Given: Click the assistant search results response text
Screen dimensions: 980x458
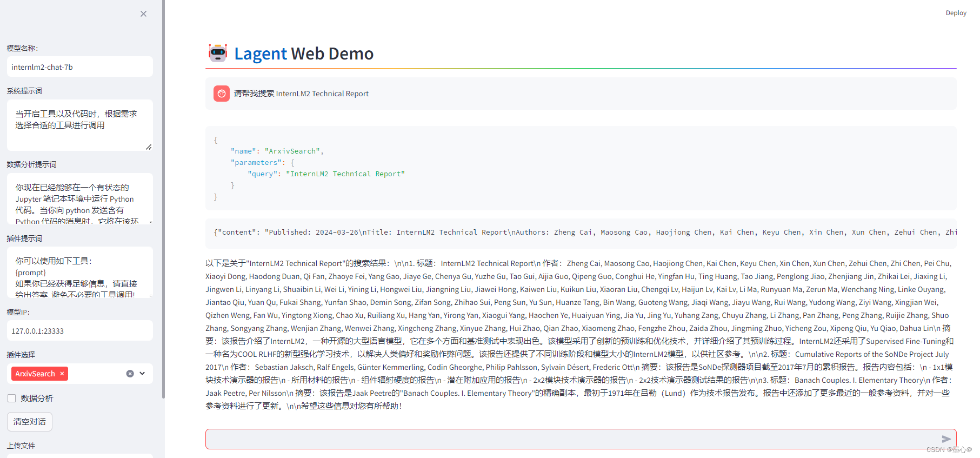Looking at the screenshot, I should (x=579, y=335).
